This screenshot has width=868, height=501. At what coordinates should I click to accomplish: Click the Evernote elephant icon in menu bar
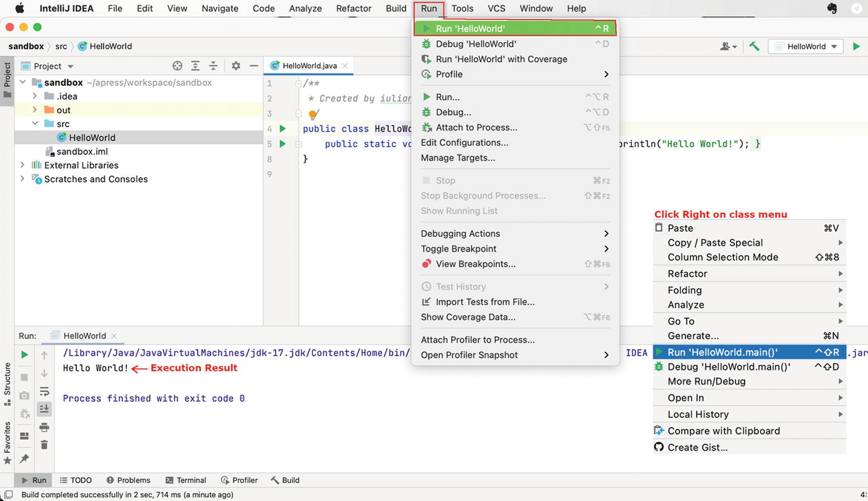click(x=832, y=8)
